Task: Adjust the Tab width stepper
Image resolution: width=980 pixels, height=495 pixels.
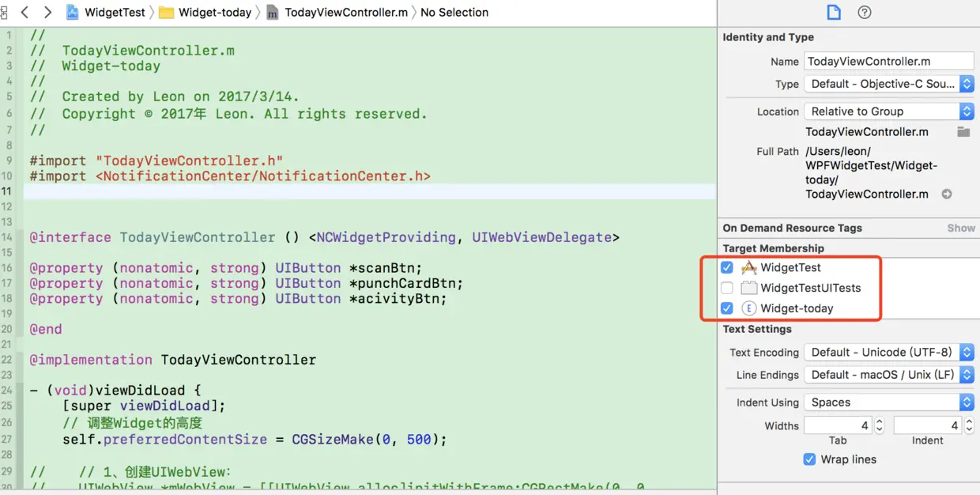Action: click(879, 425)
